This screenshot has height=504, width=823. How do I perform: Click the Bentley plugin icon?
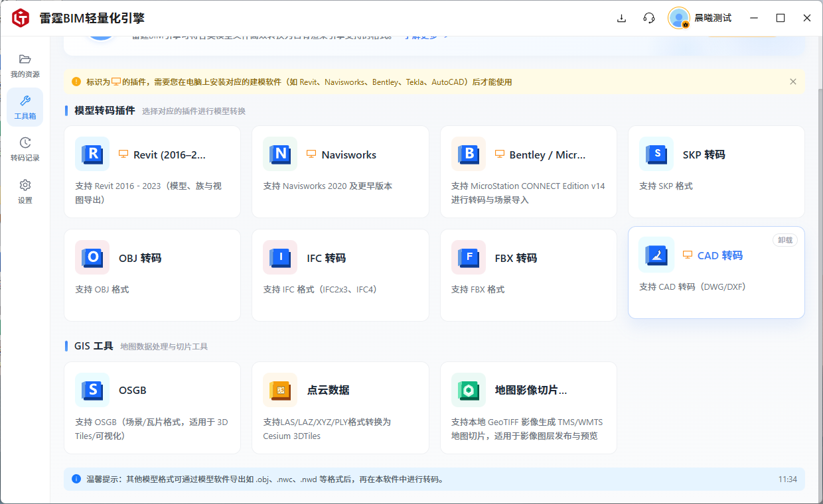pyautogui.click(x=469, y=155)
